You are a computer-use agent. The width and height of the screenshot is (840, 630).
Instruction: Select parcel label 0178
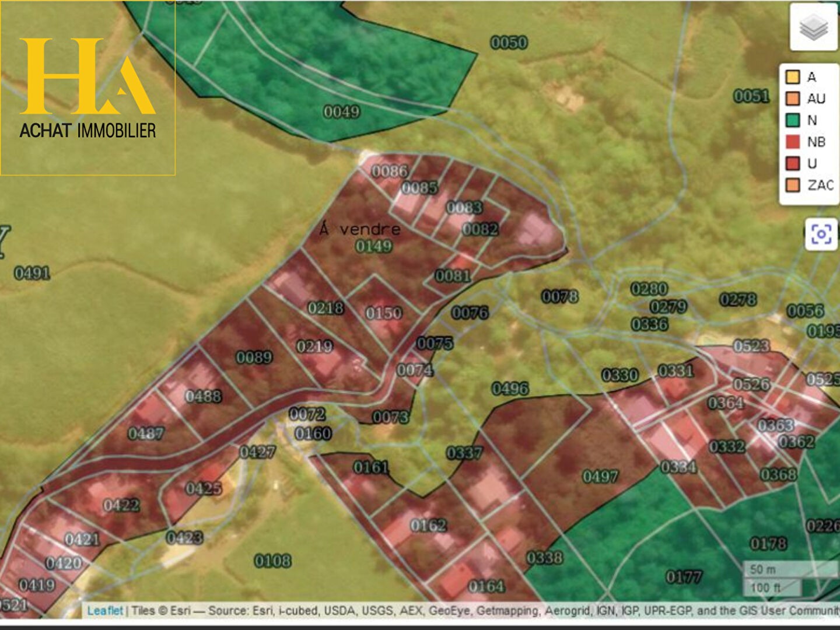click(768, 544)
